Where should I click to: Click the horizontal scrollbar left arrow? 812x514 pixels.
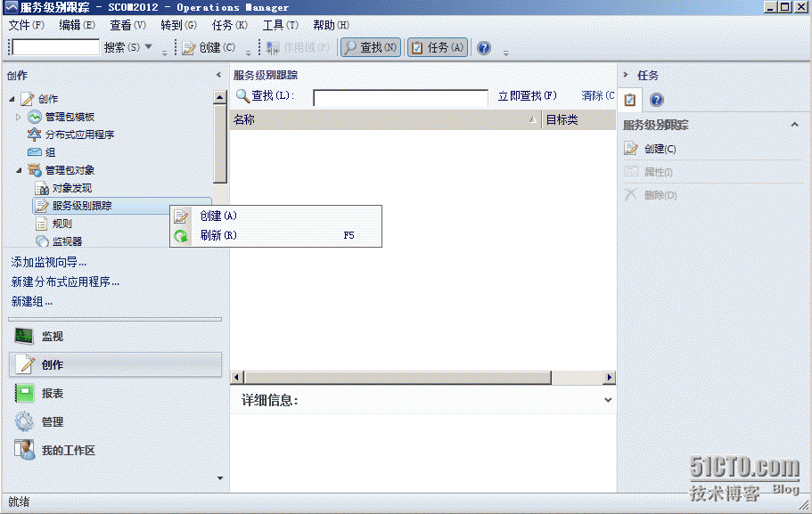pyautogui.click(x=237, y=378)
